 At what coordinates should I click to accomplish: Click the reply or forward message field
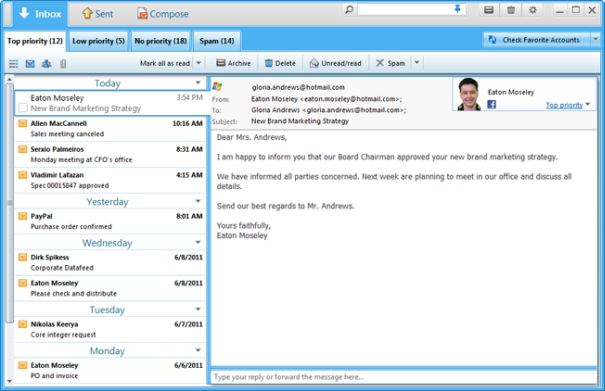tap(404, 377)
